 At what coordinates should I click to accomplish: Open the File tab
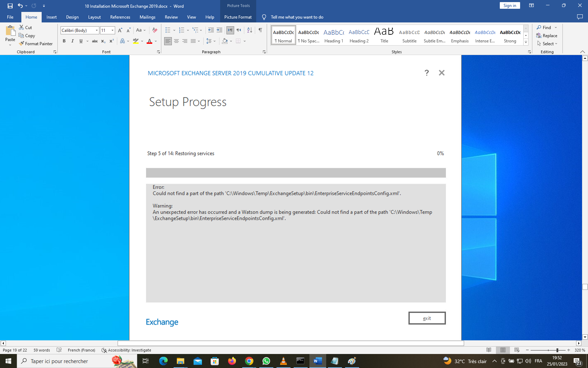(x=10, y=17)
